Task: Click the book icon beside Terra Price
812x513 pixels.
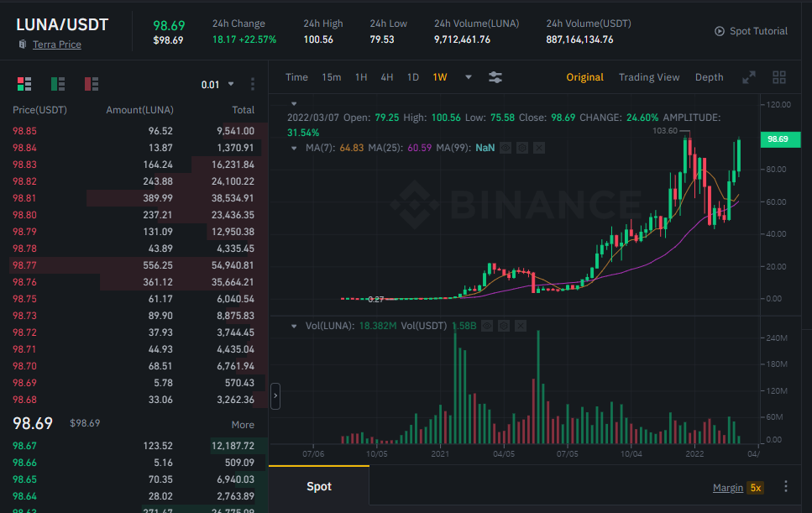Action: [23, 44]
